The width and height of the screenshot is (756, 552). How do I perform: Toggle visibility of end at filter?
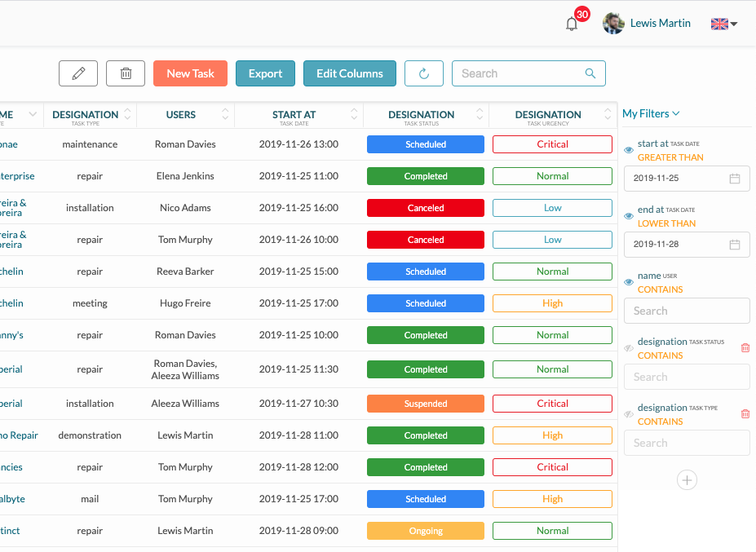[629, 217]
